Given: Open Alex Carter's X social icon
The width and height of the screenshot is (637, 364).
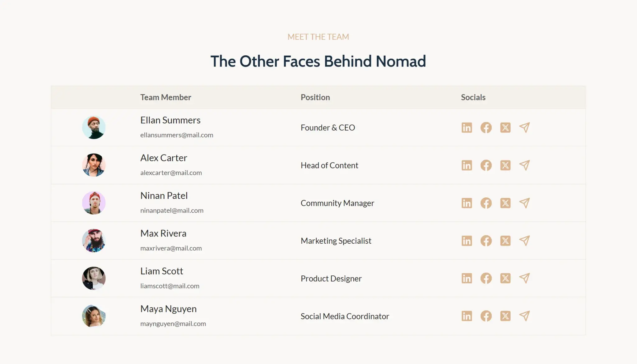Looking at the screenshot, I should (x=505, y=165).
